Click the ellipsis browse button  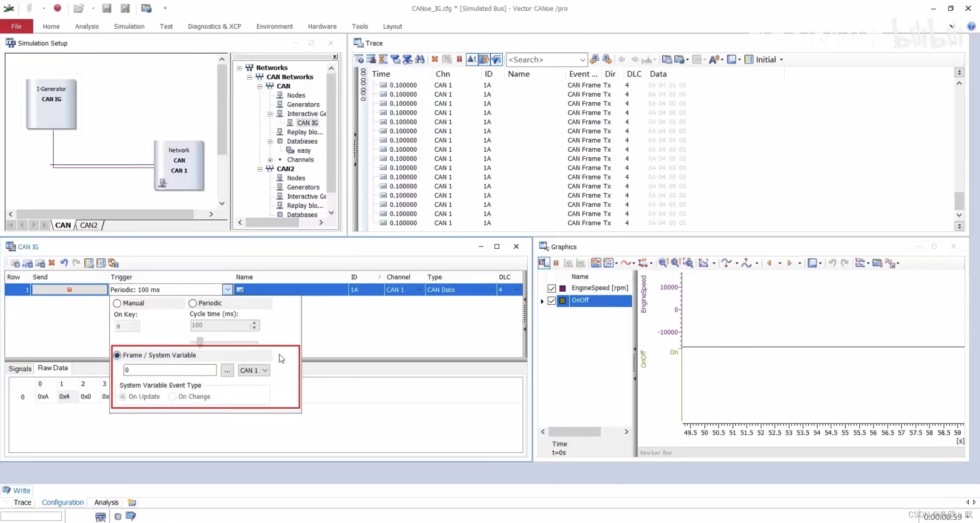tap(227, 370)
